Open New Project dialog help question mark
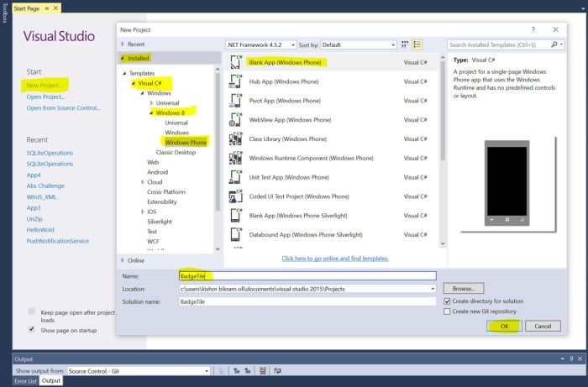588x387 pixels. (533, 29)
